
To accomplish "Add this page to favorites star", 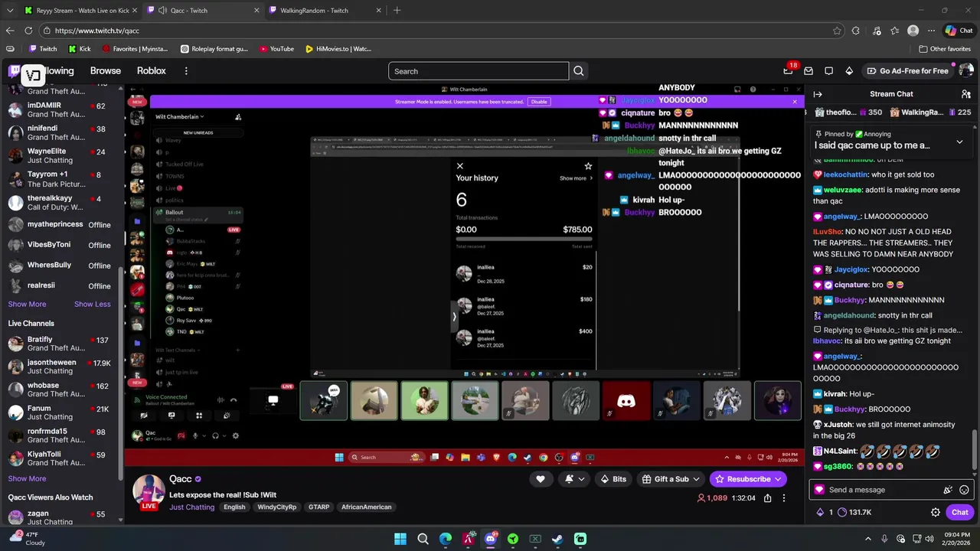I will pos(837,31).
